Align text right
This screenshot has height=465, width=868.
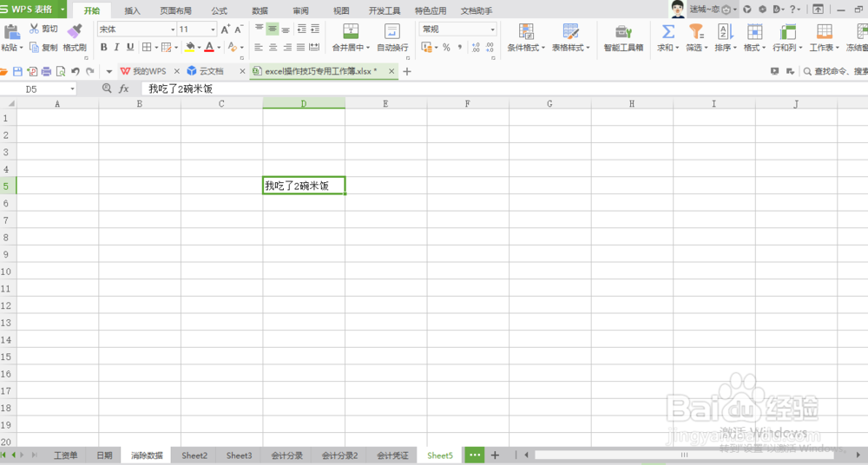point(286,48)
